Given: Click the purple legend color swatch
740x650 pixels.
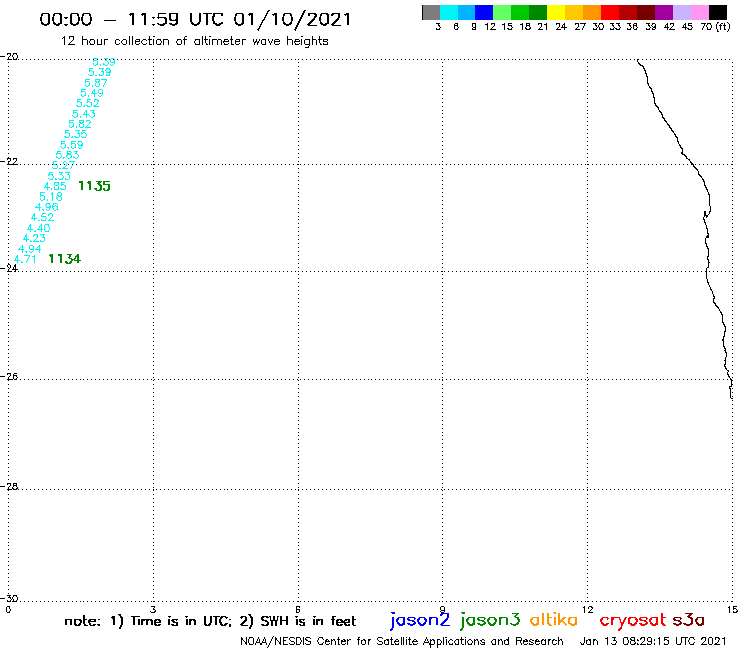Looking at the screenshot, I should [664, 12].
